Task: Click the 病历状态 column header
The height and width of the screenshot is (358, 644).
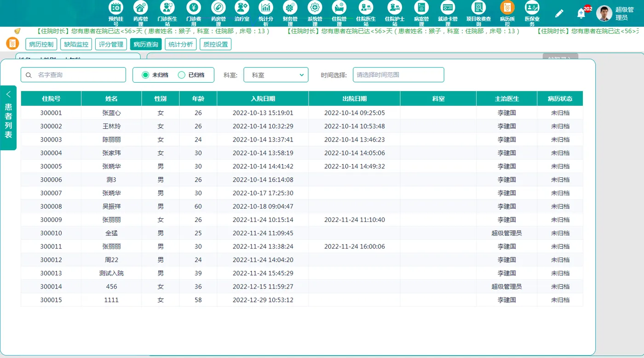Action: click(x=560, y=99)
